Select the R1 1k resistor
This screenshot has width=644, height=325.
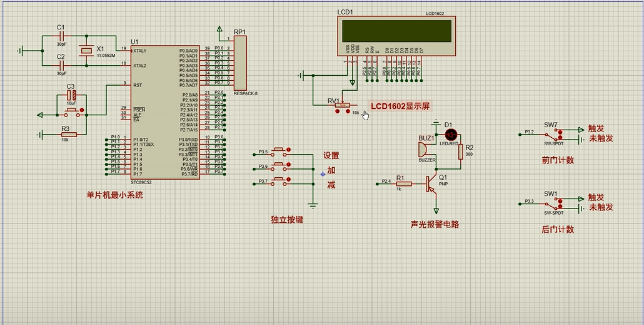pyautogui.click(x=404, y=183)
